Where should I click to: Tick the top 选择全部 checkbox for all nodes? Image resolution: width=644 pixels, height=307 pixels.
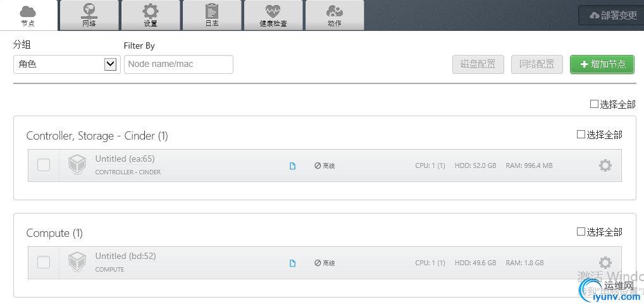tap(594, 104)
